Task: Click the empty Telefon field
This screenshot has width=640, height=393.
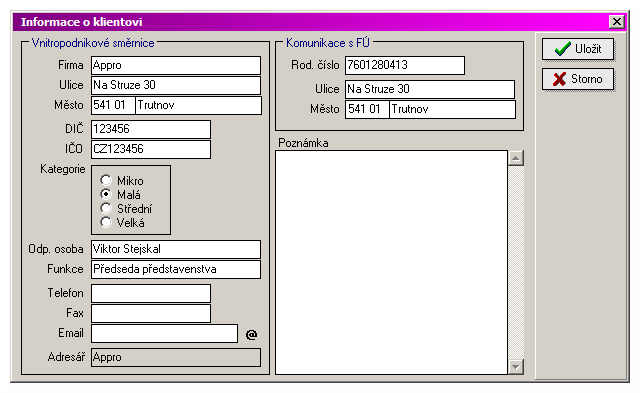Action: click(151, 293)
